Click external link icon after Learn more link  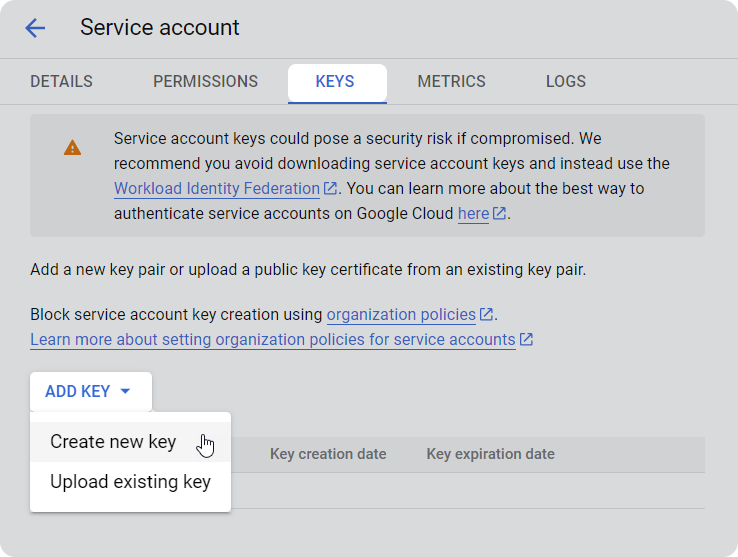coord(526,339)
